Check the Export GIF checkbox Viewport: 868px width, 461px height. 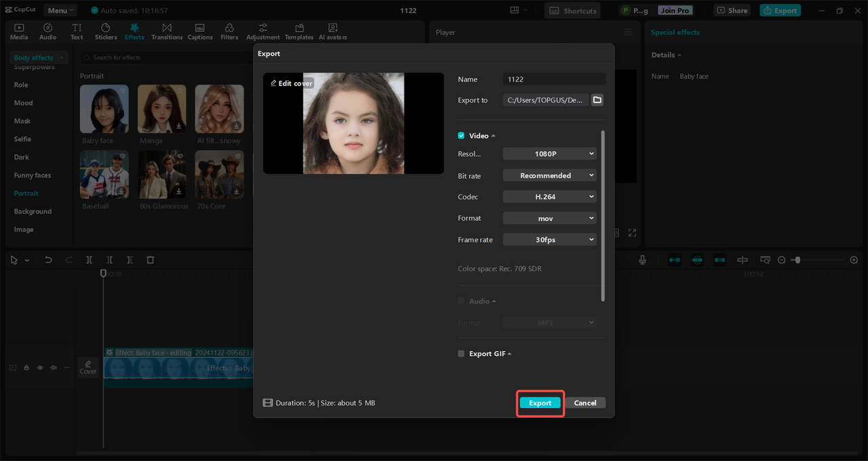point(461,353)
